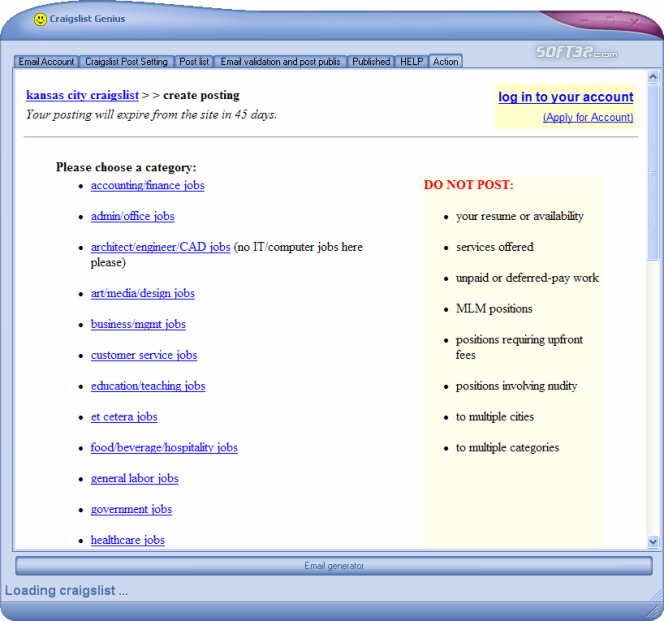Choose accounting/finance jobs category

[147, 186]
